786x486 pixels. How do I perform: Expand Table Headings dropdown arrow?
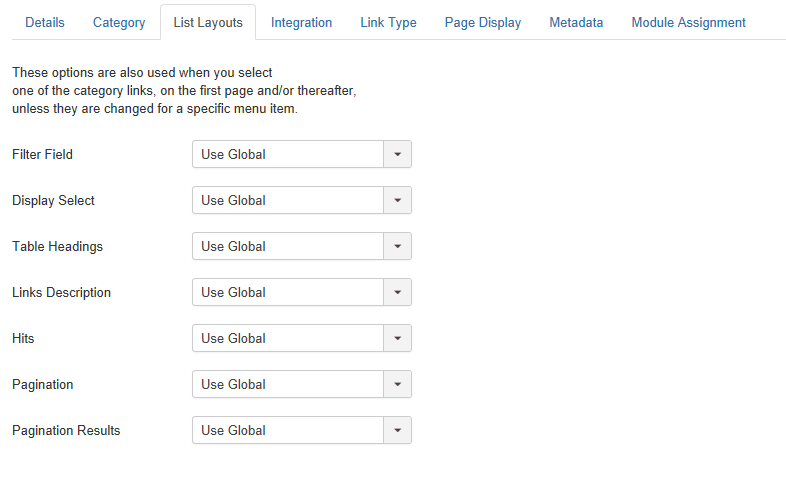pyautogui.click(x=398, y=247)
